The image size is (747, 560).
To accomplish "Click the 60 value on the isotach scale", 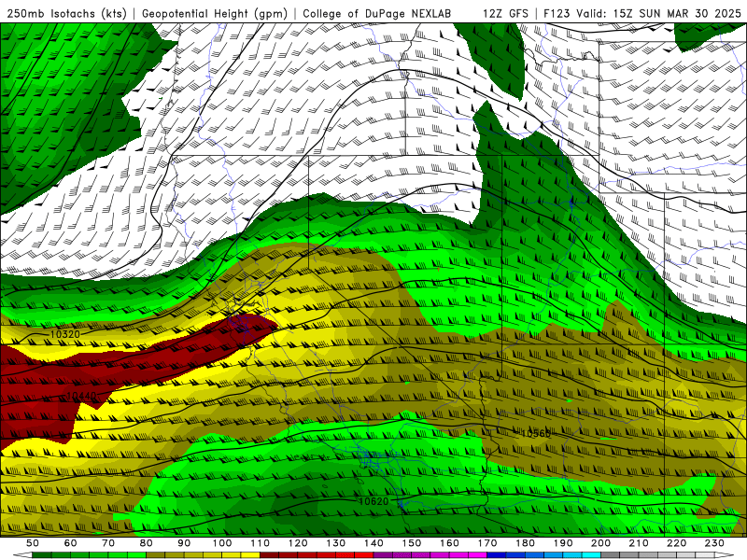I will tap(71, 543).
